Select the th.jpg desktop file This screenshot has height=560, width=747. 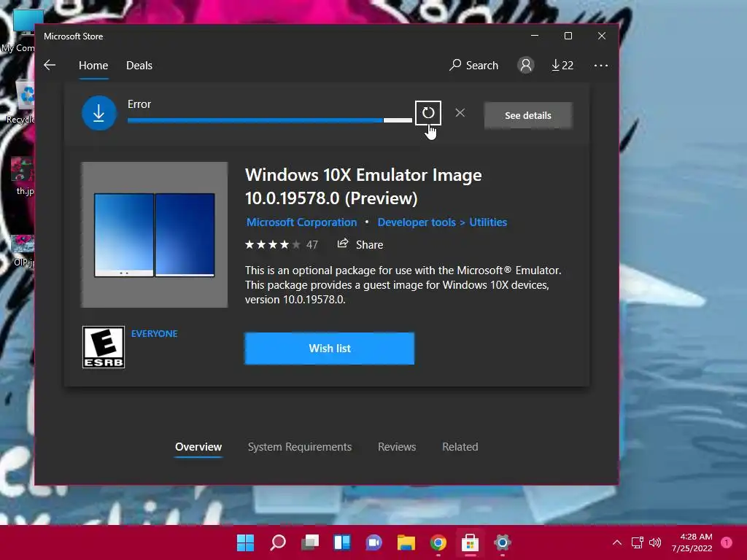[x=23, y=176]
